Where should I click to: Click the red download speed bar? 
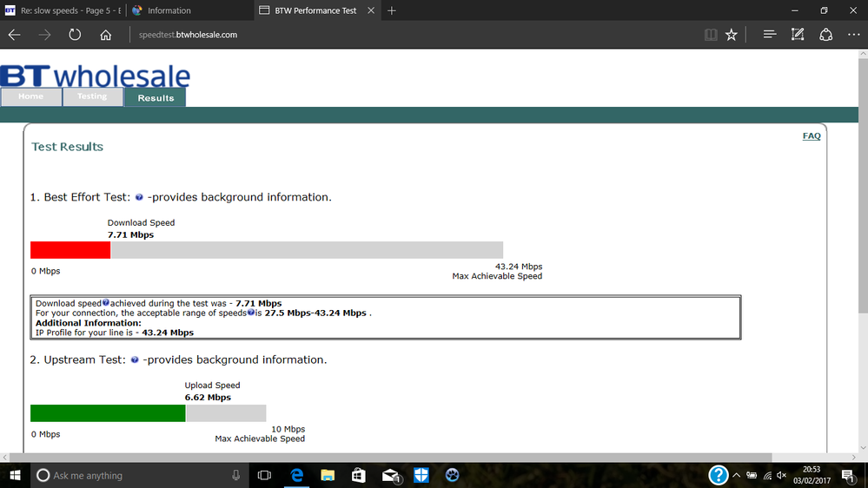[x=70, y=250]
